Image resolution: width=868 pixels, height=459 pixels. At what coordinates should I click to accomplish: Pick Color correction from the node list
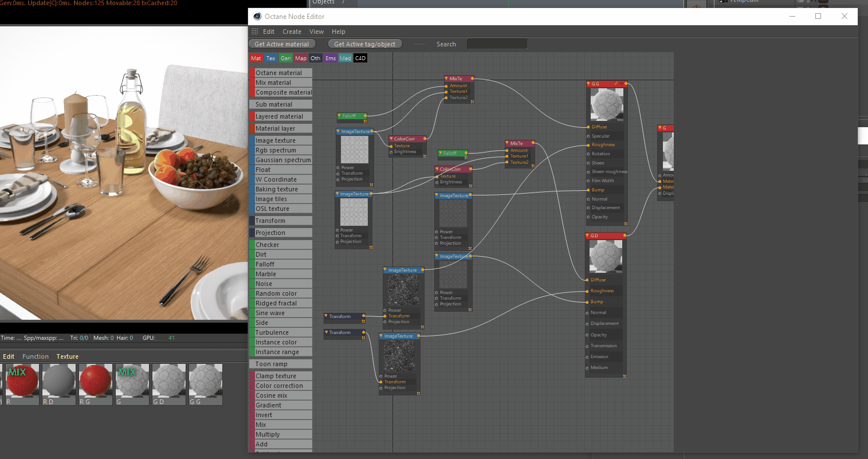click(x=281, y=386)
